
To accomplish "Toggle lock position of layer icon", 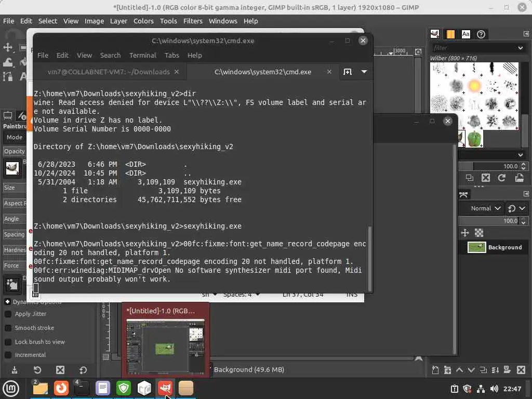I will click(465, 233).
